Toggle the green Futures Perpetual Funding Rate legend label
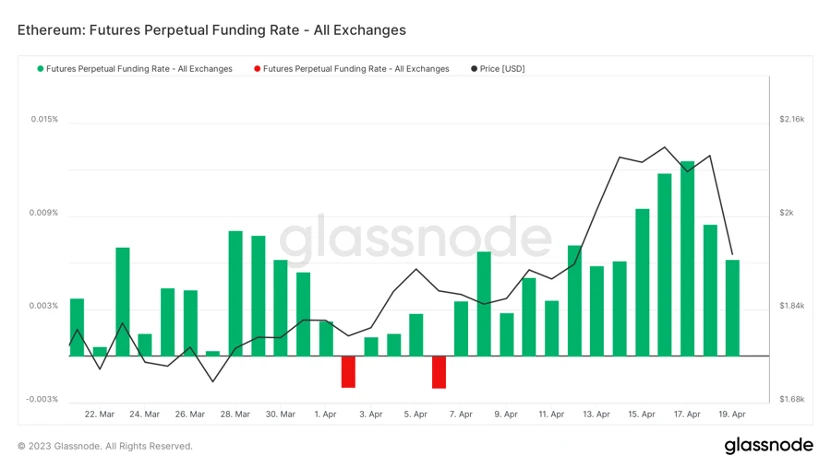The height and width of the screenshot is (468, 832). pos(139,69)
